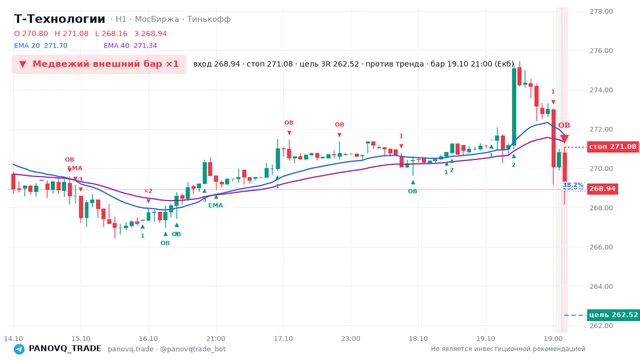Screen dimensions: 640x360
Task: Click the 'З 268.94' close value
Action: pos(151,33)
